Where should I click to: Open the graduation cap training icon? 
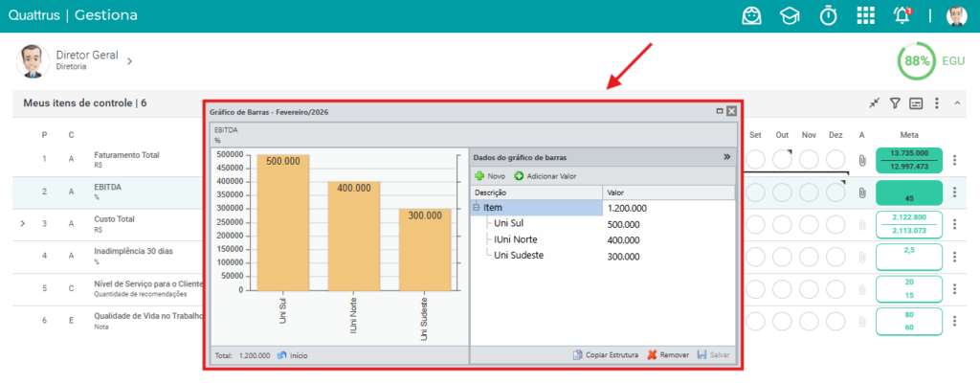[790, 16]
